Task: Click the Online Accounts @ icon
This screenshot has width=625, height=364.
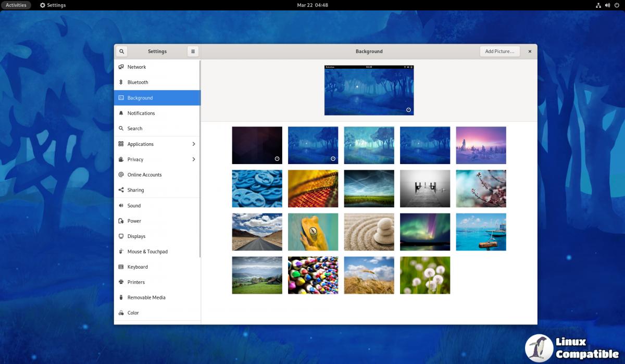Action: pyautogui.click(x=121, y=175)
